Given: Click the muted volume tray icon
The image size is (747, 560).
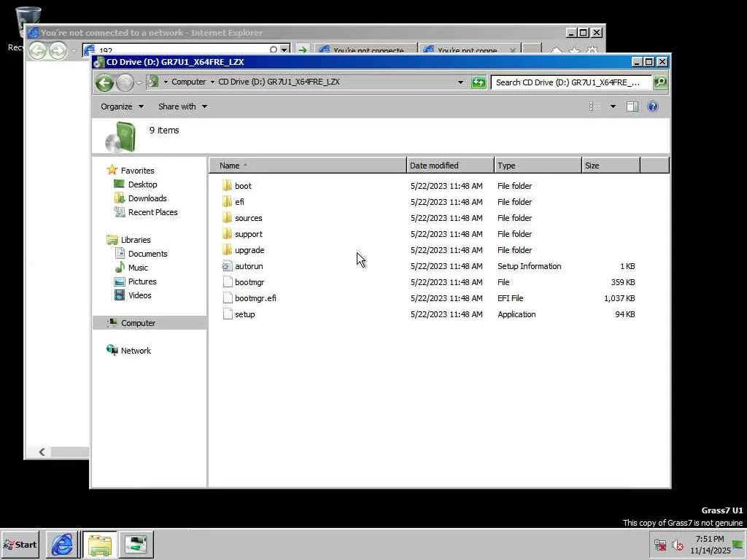Looking at the screenshot, I should tap(677, 545).
